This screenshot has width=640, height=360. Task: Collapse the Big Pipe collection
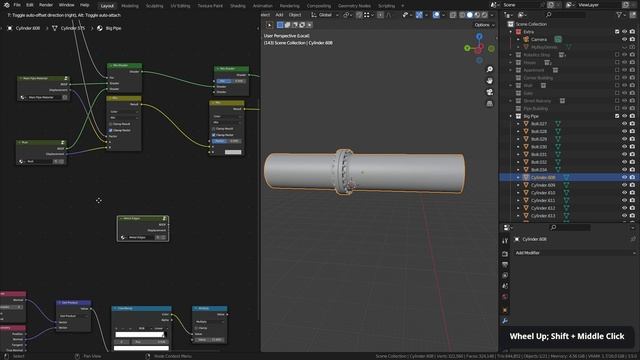click(x=511, y=116)
